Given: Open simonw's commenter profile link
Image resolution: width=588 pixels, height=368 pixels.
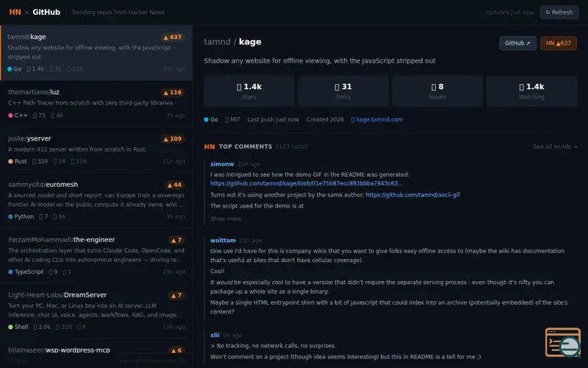Looking at the screenshot, I should [x=222, y=164].
